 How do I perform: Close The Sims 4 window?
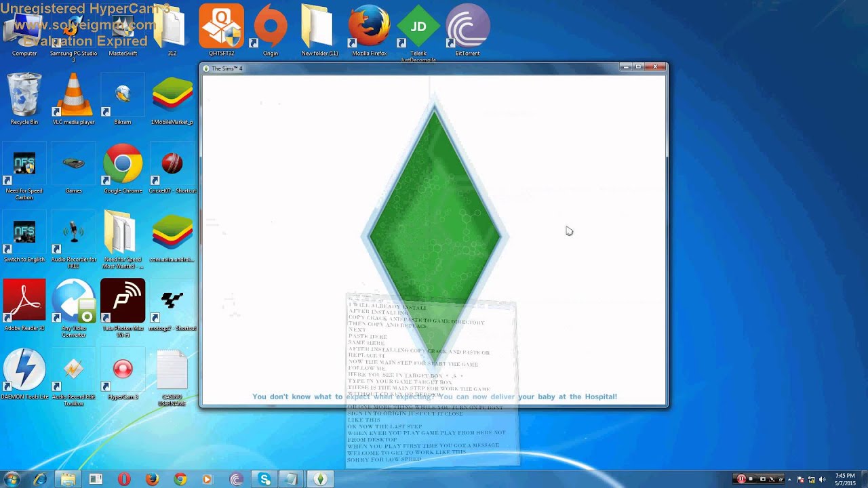click(656, 67)
